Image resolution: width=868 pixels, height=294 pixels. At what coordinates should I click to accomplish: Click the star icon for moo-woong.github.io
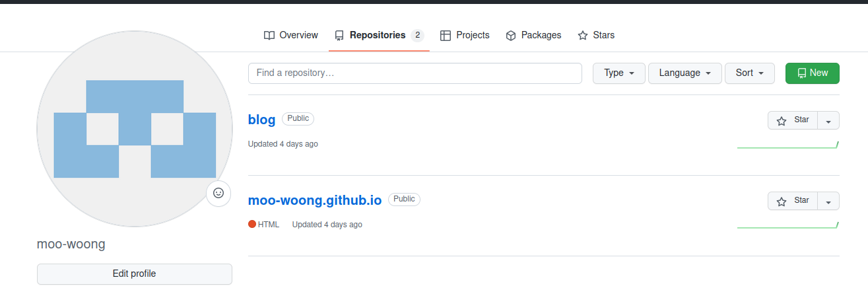pos(782,201)
